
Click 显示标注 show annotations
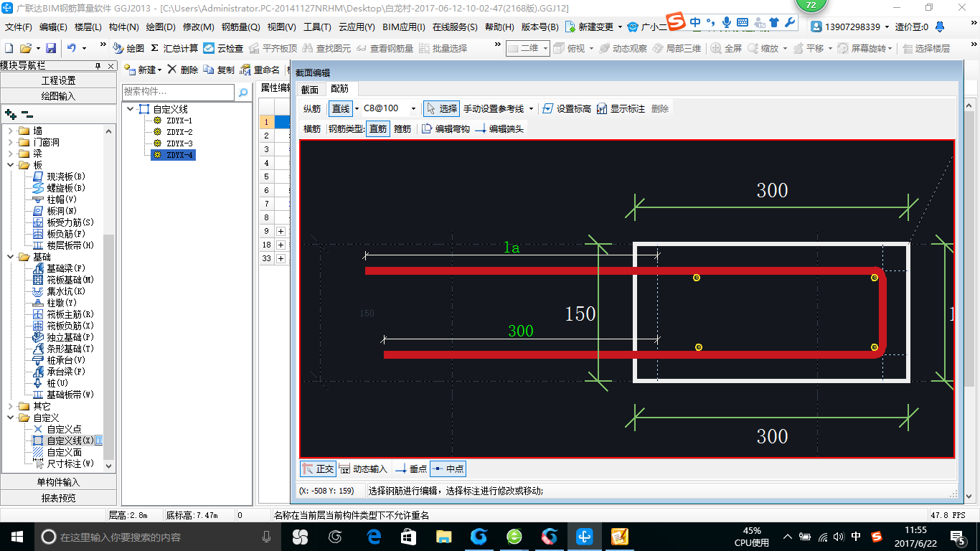(621, 108)
